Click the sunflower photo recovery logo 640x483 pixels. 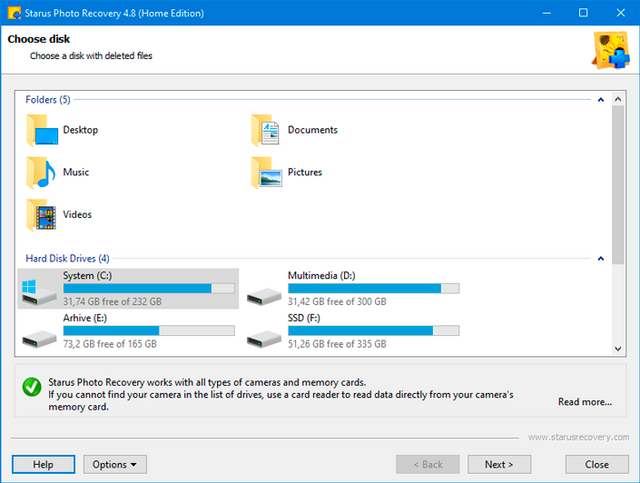coord(611,50)
